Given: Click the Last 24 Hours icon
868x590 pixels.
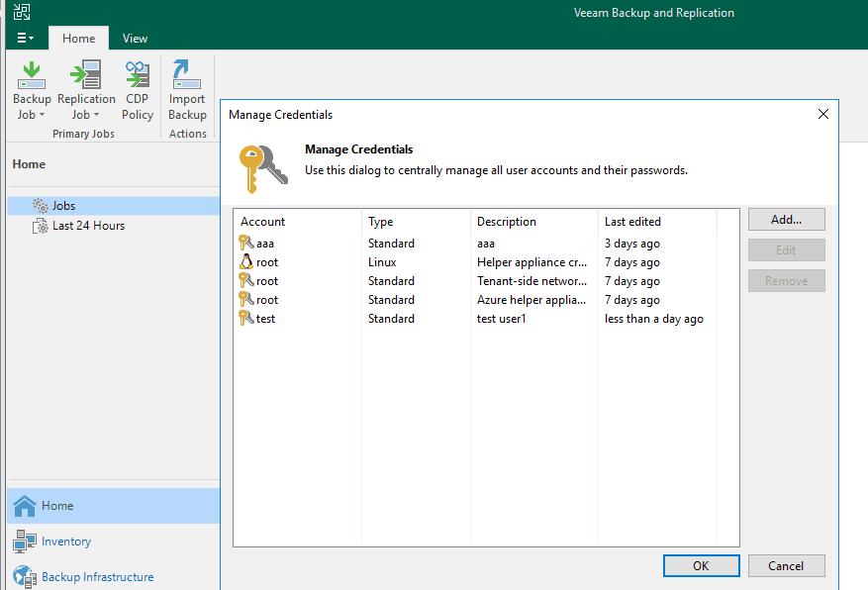Looking at the screenshot, I should (41, 226).
